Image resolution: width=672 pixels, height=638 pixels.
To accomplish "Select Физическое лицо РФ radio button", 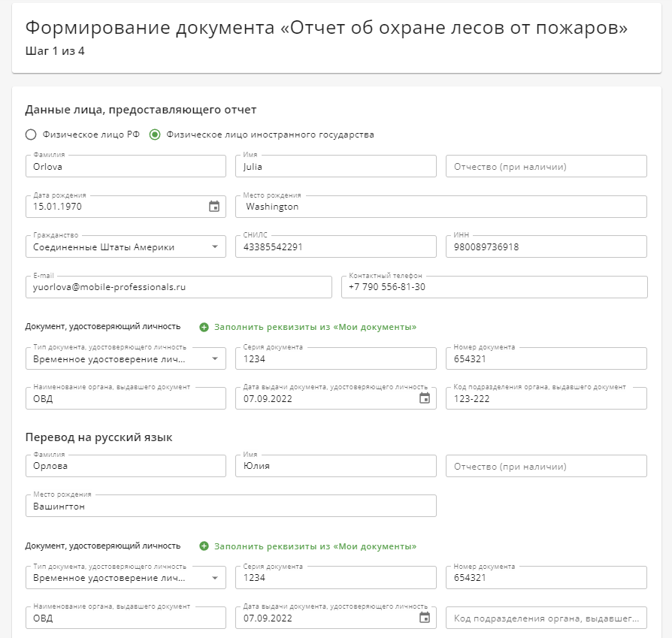I will (31, 135).
